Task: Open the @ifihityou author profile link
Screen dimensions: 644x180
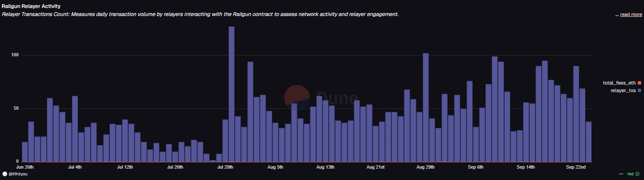Action: 18,174
